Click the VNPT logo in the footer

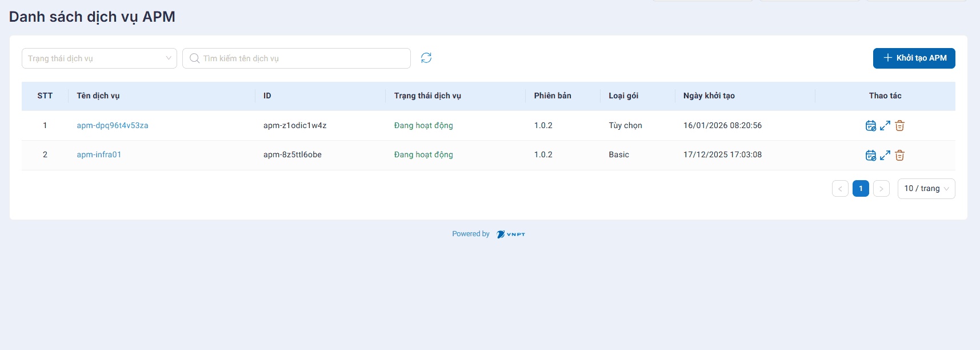pos(511,234)
